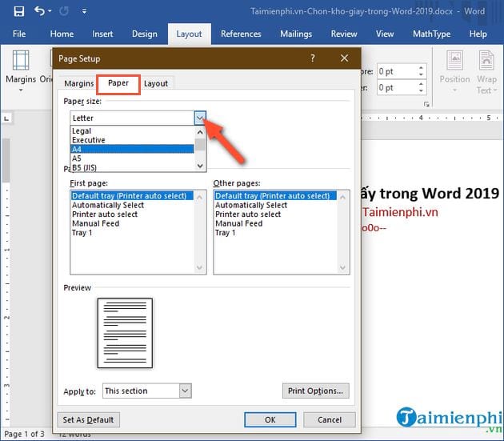This screenshot has width=504, height=441.
Task: Click the Cancel button
Action: 330,419
